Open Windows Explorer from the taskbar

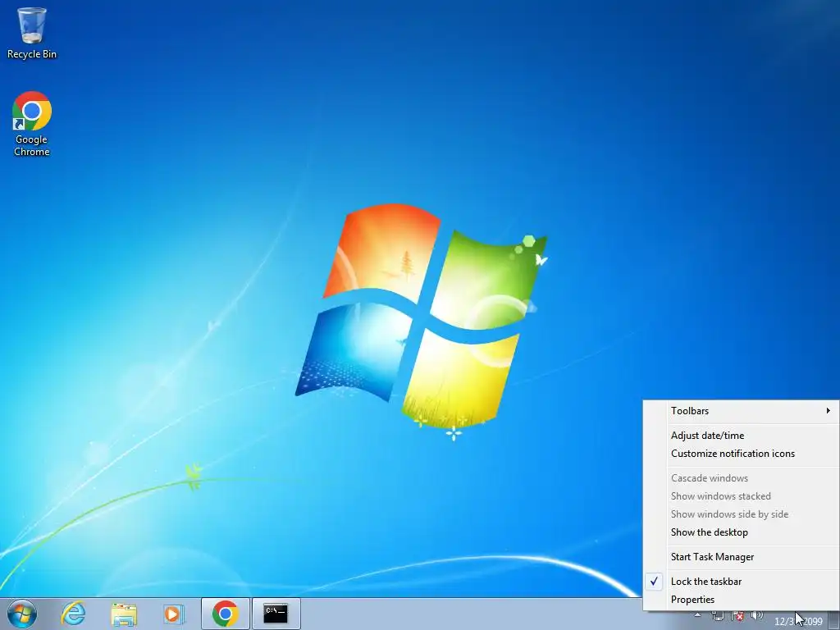[124, 614]
